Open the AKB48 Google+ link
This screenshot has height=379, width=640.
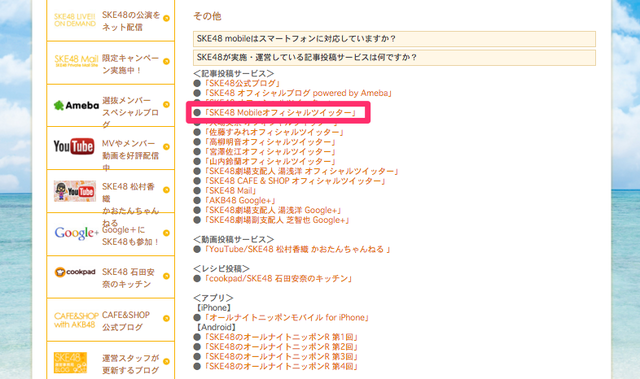pos(240,201)
